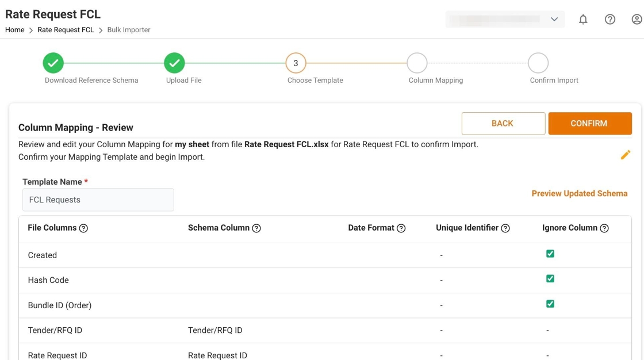Open Rate Request FCL breadcrumb link

(66, 30)
